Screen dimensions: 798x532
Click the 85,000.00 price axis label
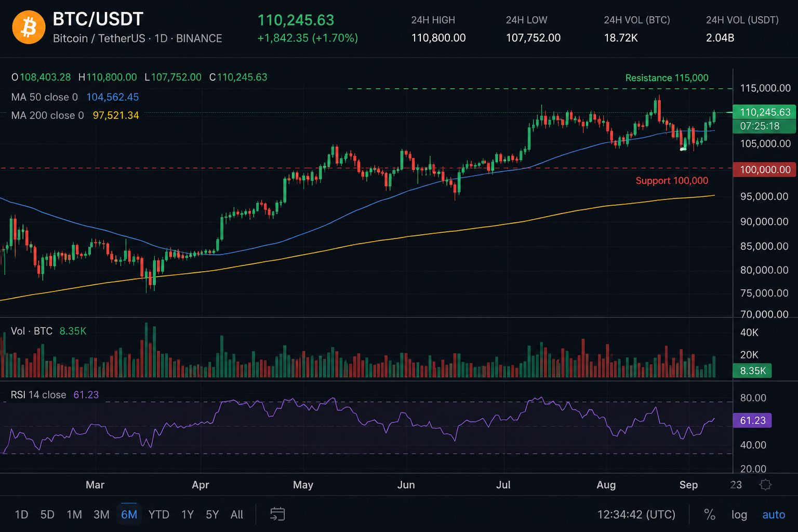point(764,246)
